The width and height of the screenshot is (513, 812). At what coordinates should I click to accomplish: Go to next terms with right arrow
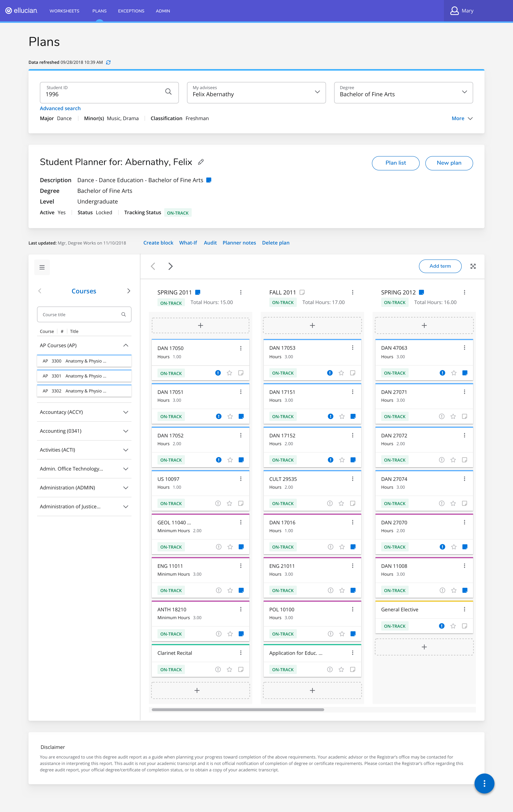[x=170, y=266]
